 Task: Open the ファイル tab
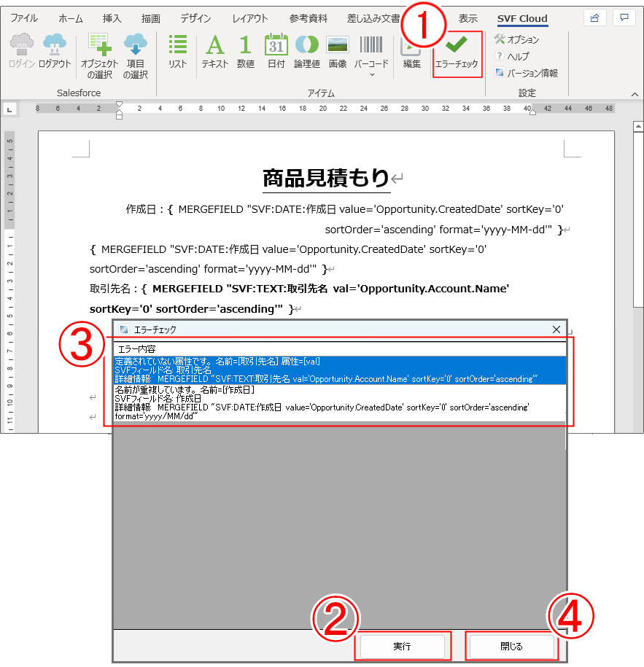pyautogui.click(x=24, y=18)
